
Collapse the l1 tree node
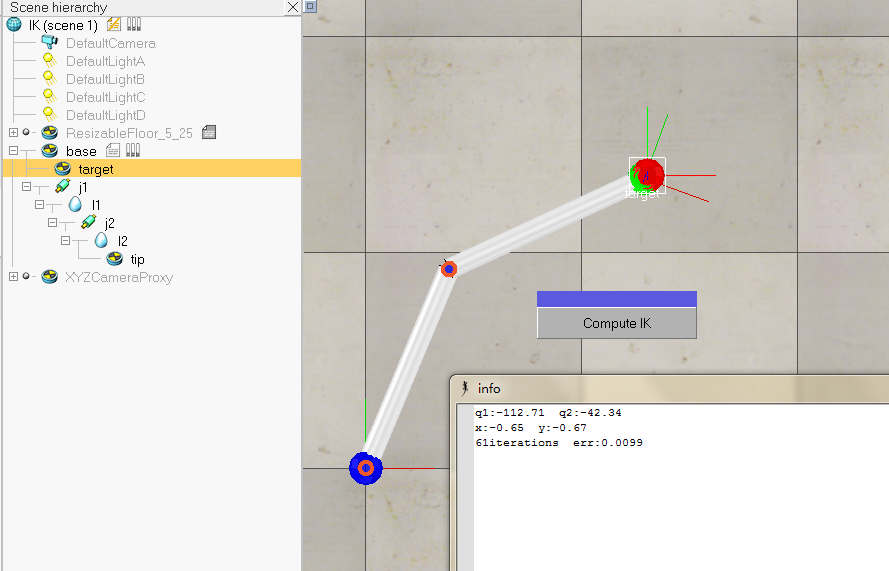[x=39, y=204]
